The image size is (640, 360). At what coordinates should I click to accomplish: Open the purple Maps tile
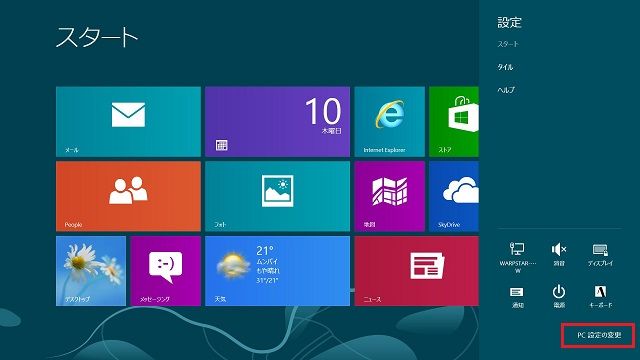click(x=390, y=196)
